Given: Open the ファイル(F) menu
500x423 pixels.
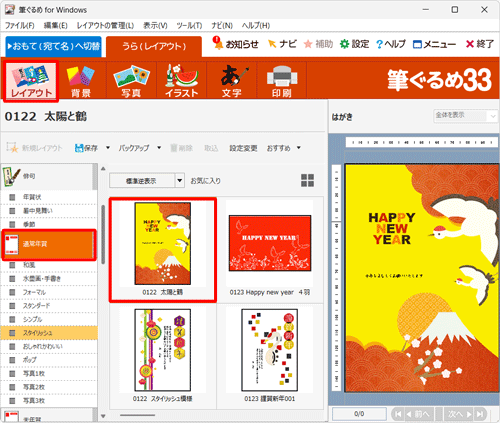Looking at the screenshot, I should (x=20, y=25).
